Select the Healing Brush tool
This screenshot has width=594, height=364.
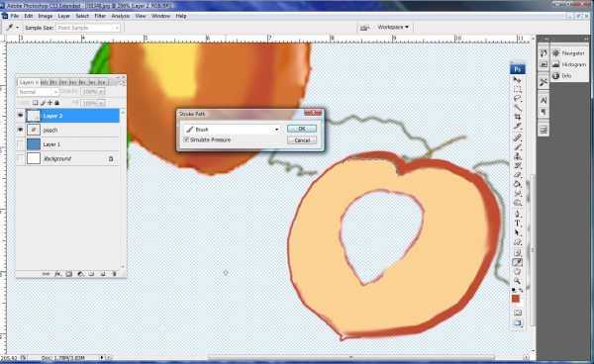pos(517,137)
